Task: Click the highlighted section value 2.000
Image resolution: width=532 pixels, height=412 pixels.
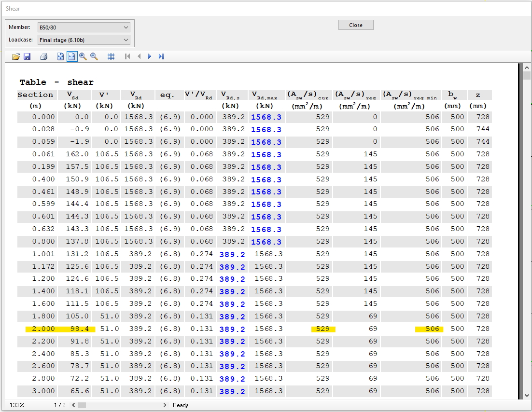Action: pyautogui.click(x=43, y=329)
